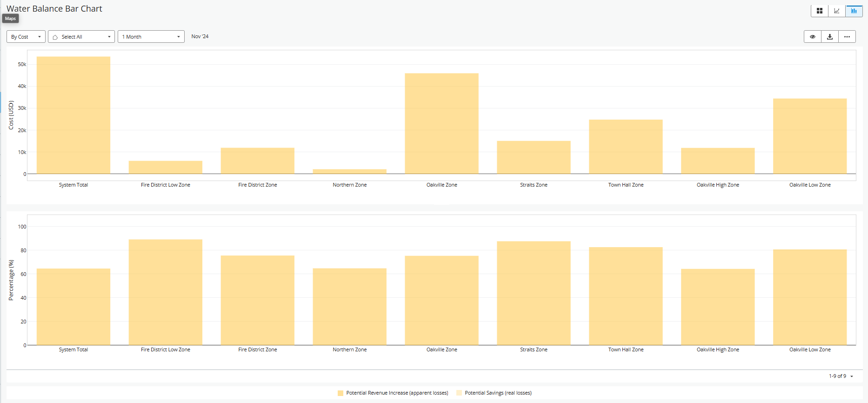Click Oakville Low Zone label under percentage chart
The image size is (868, 403).
[x=810, y=349]
